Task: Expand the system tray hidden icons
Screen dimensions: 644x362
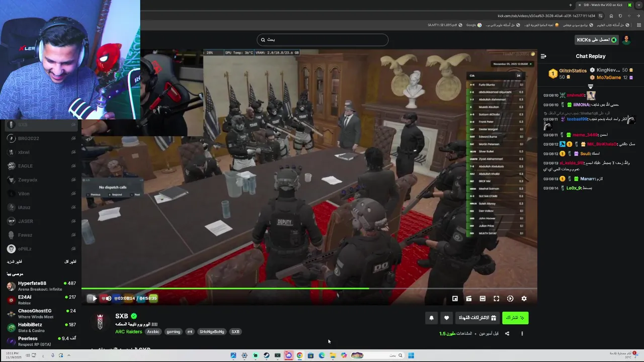Action: [x=69, y=355]
